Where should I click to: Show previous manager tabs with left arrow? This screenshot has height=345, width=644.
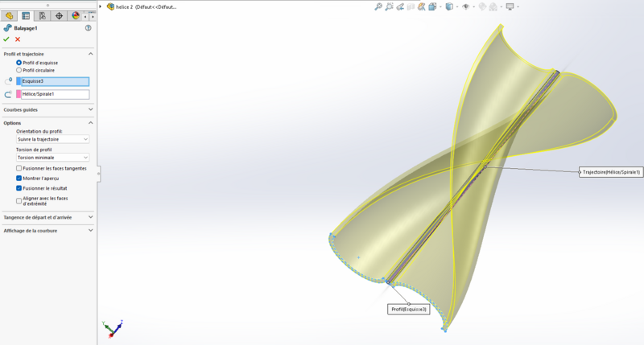click(x=85, y=17)
